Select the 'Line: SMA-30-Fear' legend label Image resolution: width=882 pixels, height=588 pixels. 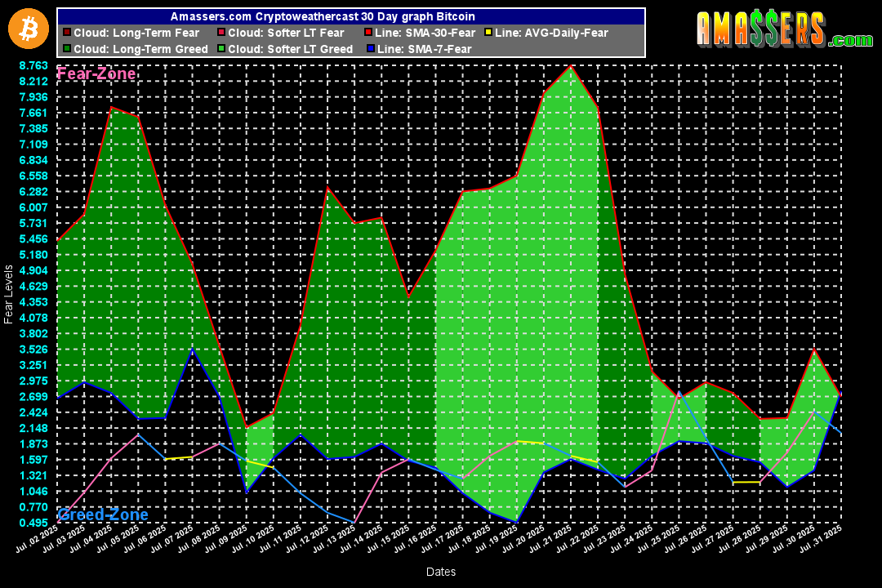(x=425, y=33)
